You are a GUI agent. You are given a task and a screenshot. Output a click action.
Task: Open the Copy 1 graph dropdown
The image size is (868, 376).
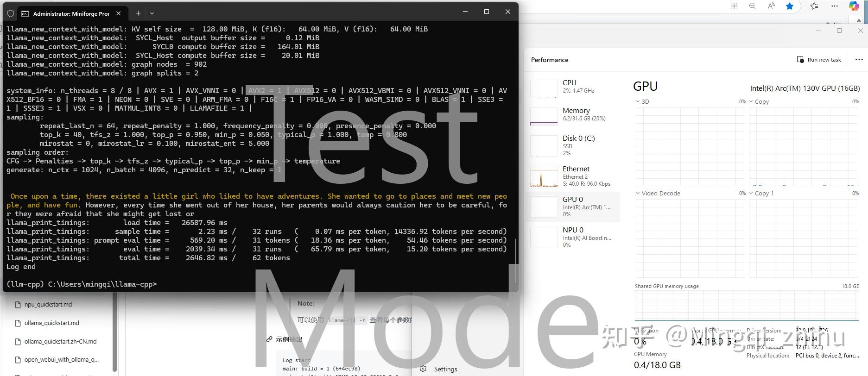point(761,193)
